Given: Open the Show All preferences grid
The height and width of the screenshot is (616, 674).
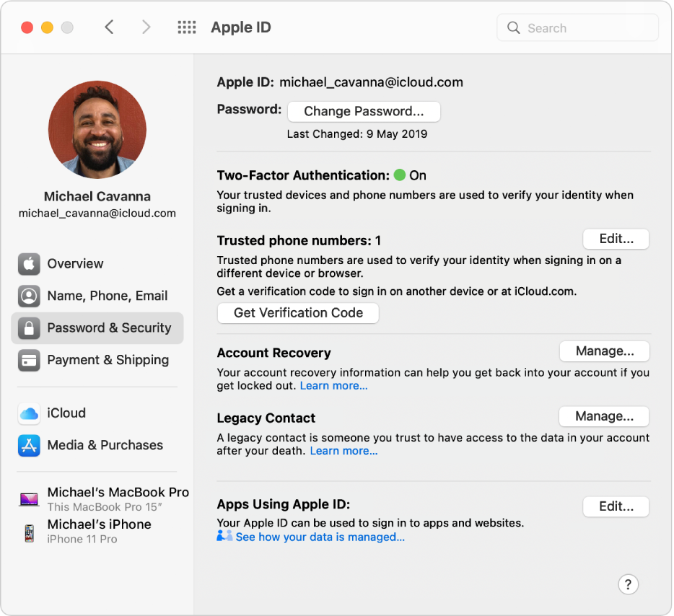Looking at the screenshot, I should tap(186, 27).
